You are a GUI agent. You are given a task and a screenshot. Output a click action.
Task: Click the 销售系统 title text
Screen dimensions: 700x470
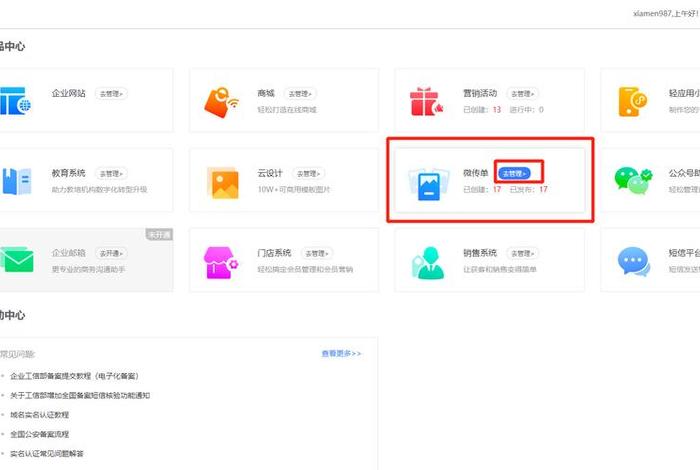coord(480,253)
